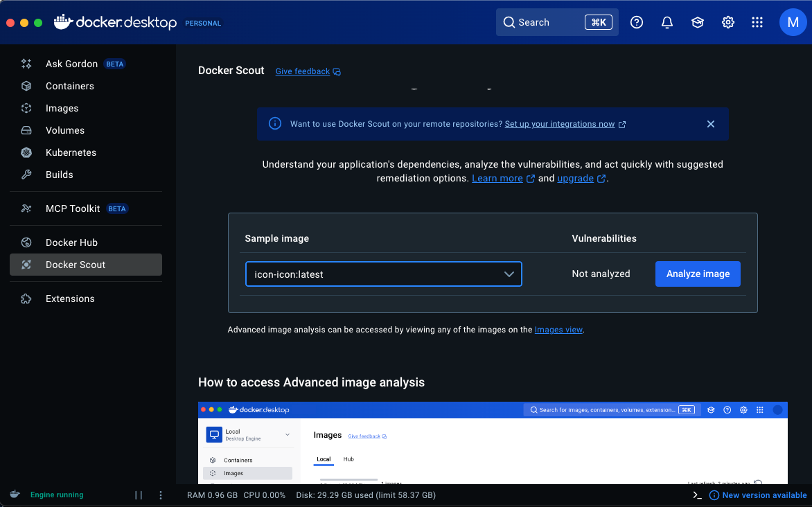
Task: Click the Analyze image button
Action: [698, 274]
